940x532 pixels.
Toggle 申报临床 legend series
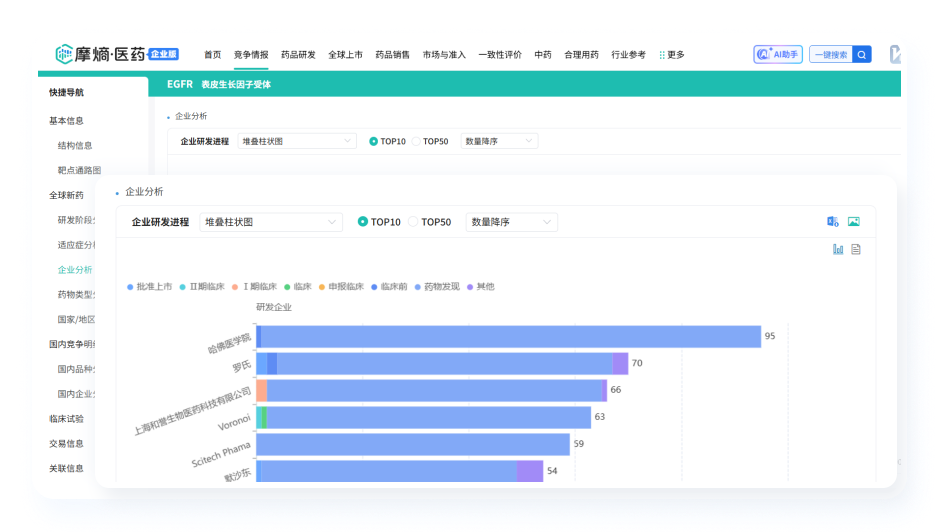click(x=341, y=287)
